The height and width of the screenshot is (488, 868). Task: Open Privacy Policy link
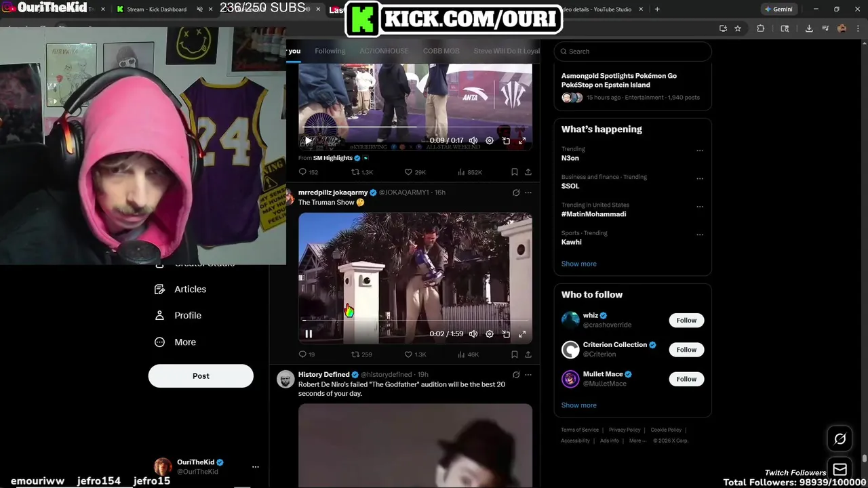click(x=625, y=430)
